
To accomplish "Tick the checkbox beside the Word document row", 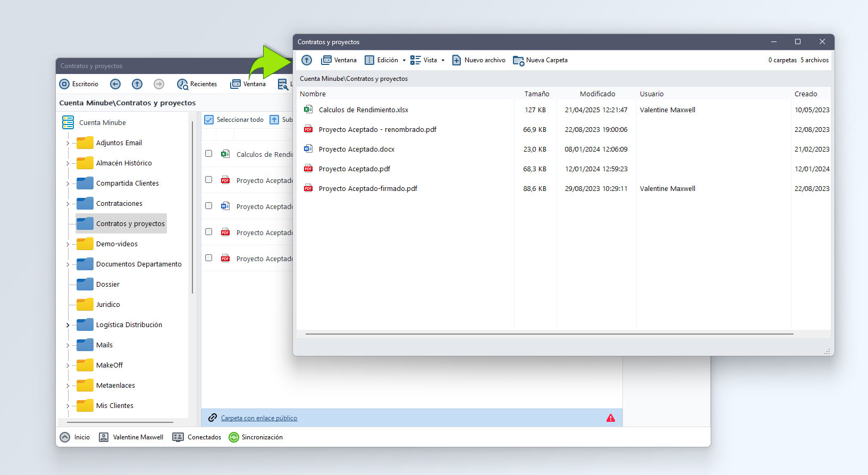I will [209, 206].
